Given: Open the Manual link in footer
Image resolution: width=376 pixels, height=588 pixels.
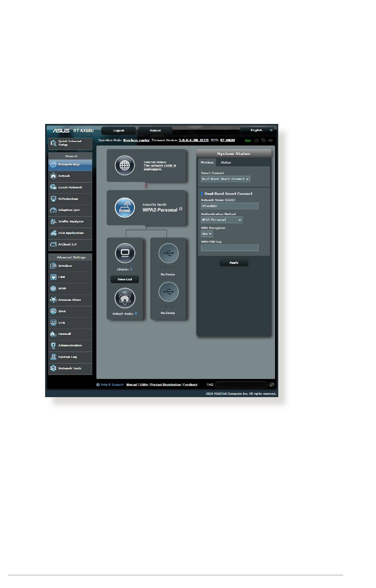Looking at the screenshot, I should (131, 385).
